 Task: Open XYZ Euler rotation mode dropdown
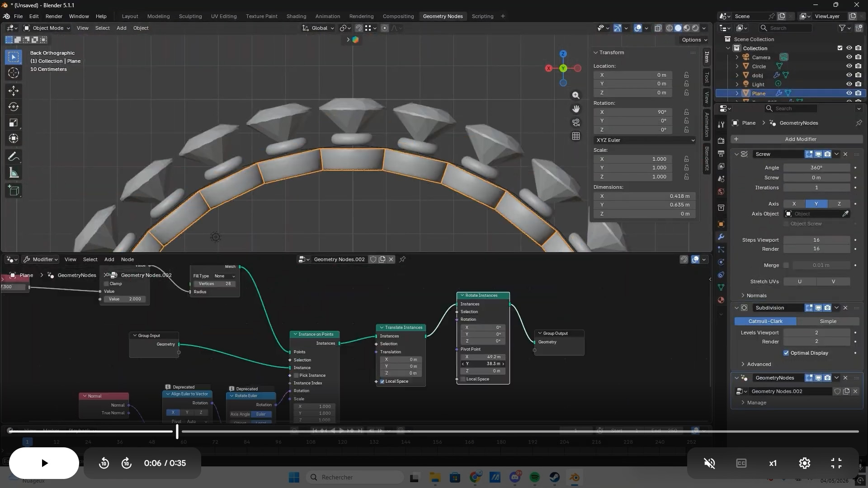[645, 140]
